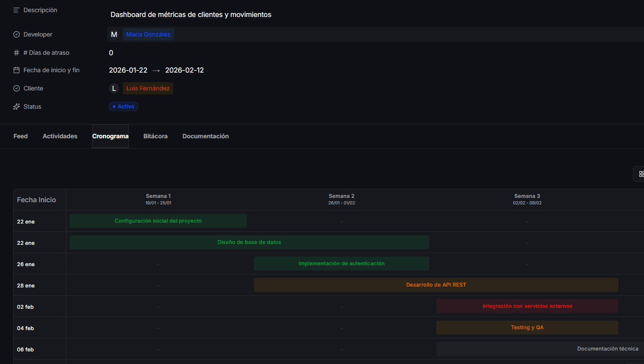
Task: Click María González's M avatar
Action: coord(114,34)
